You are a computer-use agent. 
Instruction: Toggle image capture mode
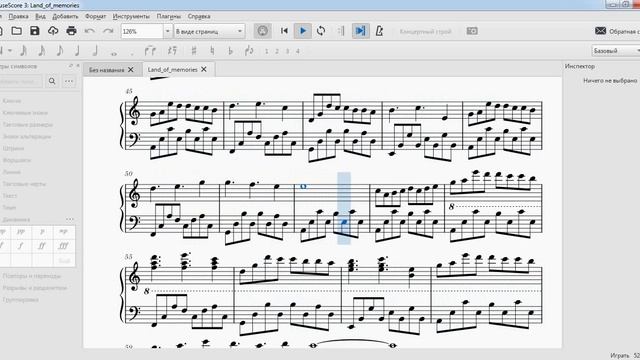tap(472, 31)
